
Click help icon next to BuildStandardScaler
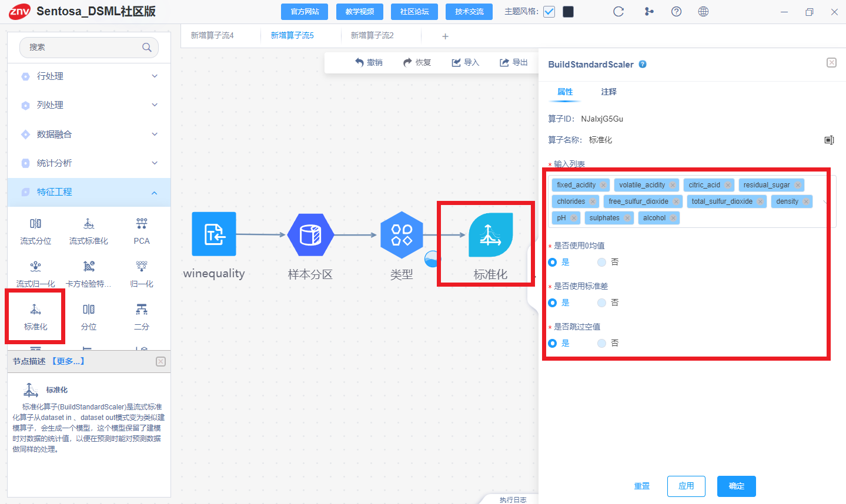click(643, 64)
